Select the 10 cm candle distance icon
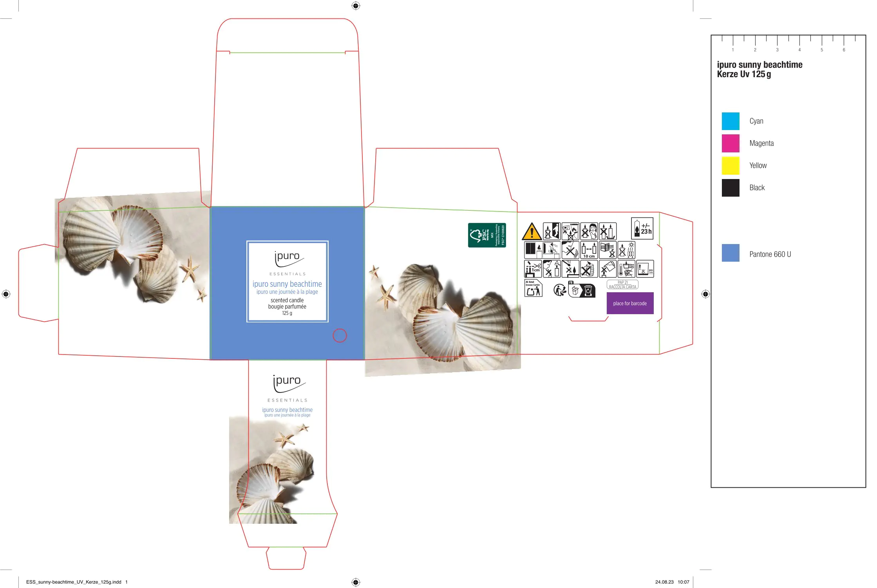The image size is (877, 588). pyautogui.click(x=589, y=250)
